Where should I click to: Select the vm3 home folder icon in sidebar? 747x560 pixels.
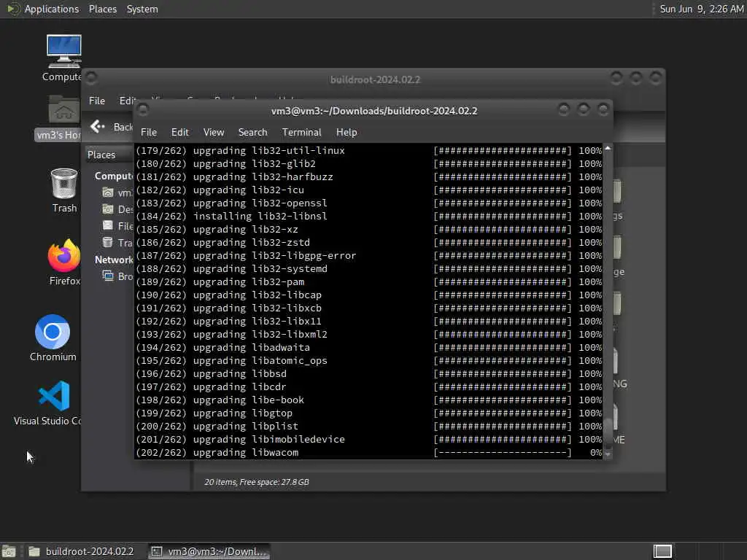(108, 192)
